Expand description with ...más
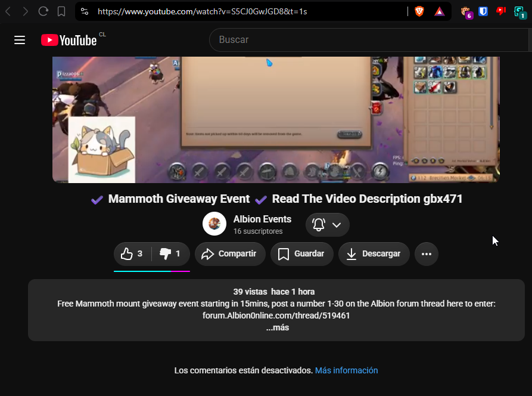Screen dimensions: 532x396 [278, 327]
